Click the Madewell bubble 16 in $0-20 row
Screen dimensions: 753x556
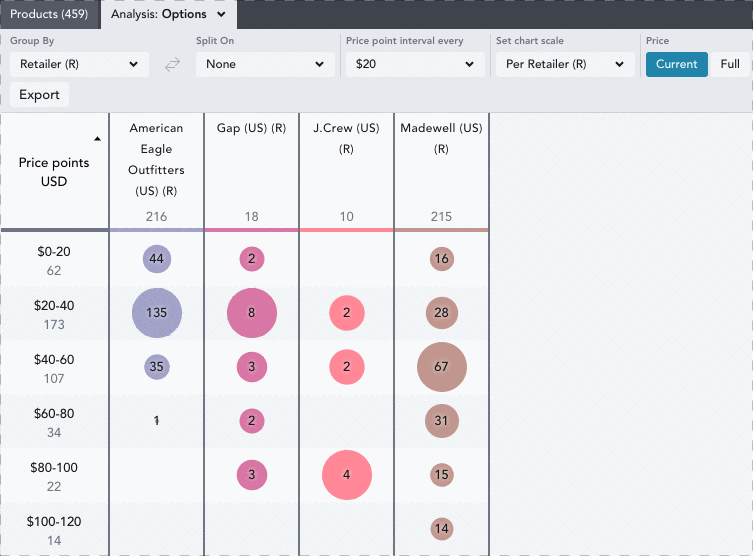point(442,259)
